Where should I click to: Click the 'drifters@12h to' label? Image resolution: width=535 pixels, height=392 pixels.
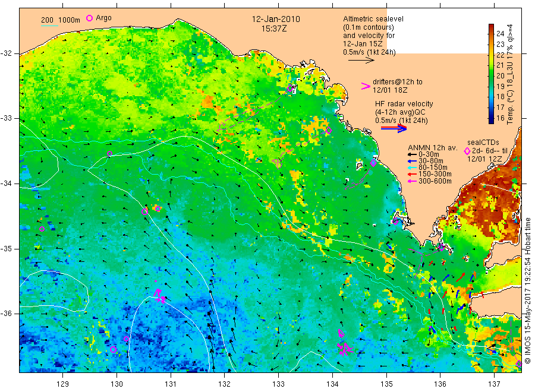pos(398,82)
